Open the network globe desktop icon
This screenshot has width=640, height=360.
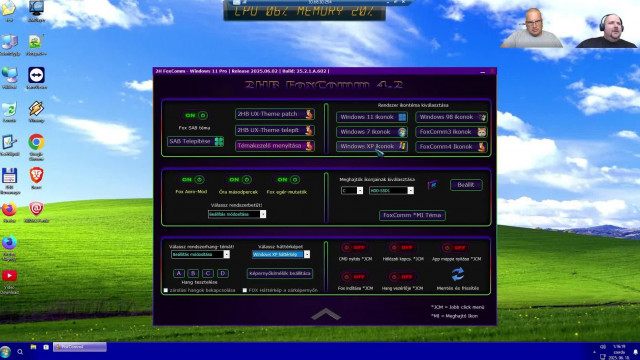(9, 76)
